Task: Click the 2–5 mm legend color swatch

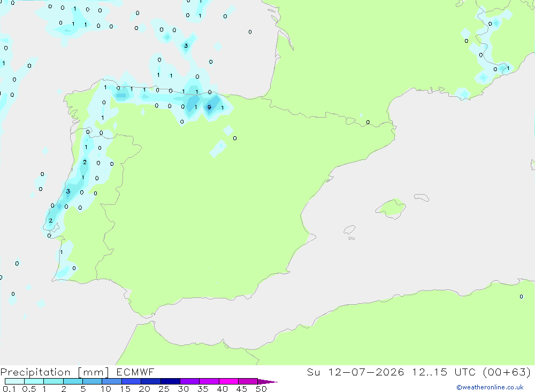Action: 73,381
